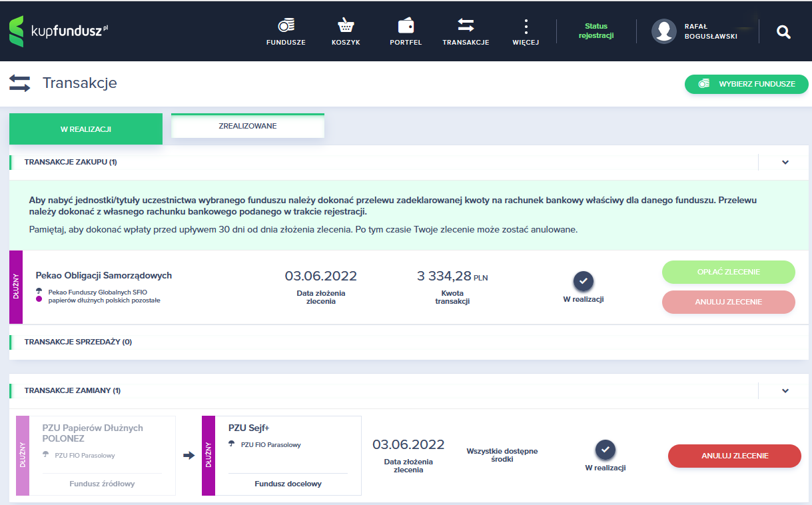Screen dimensions: 812x505
Task: Collapse the Transakcje zakupu section chevron
Action: [x=785, y=162]
